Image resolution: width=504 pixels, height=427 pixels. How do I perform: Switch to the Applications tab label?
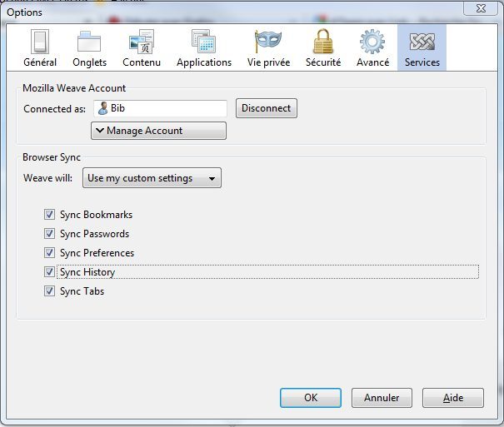click(x=204, y=62)
